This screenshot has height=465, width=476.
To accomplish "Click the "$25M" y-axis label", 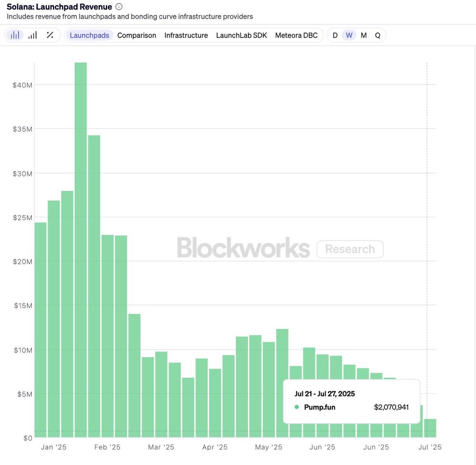I will (x=23, y=217).
